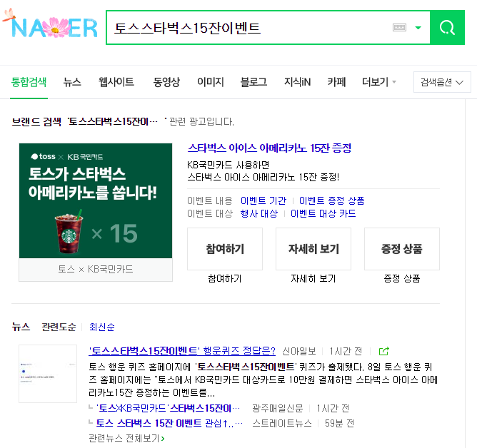Viewport: 477px width, 448px height.
Task: Click the 참여하기 box button
Action: pos(225,249)
